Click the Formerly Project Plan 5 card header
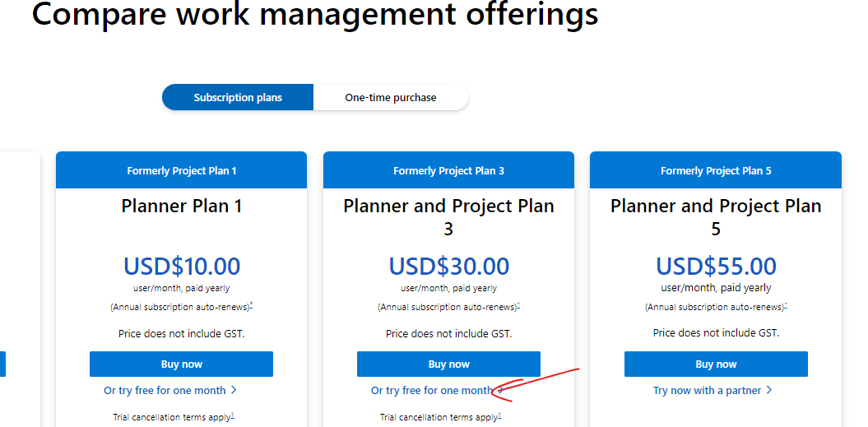The image size is (868, 427). (x=716, y=170)
